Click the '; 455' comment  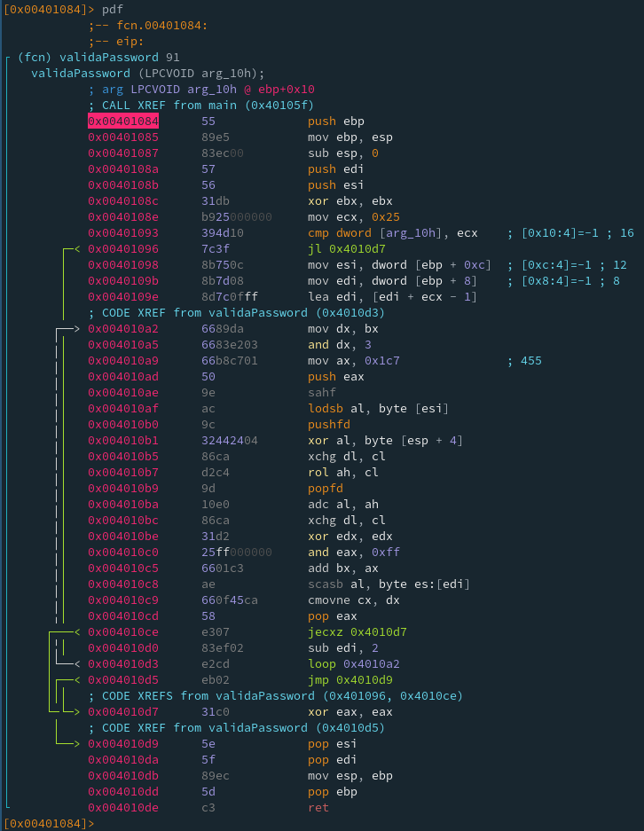[x=524, y=361]
